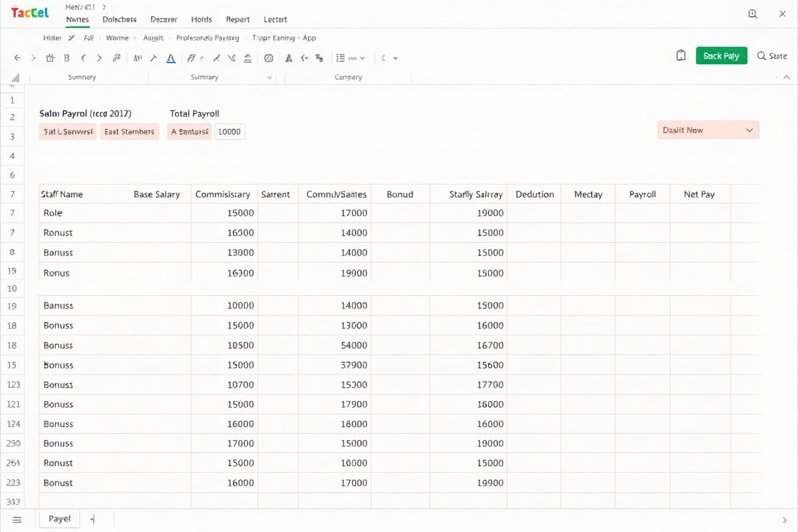
Task: Click the Hister breadcrumb item
Action: click(x=53, y=38)
